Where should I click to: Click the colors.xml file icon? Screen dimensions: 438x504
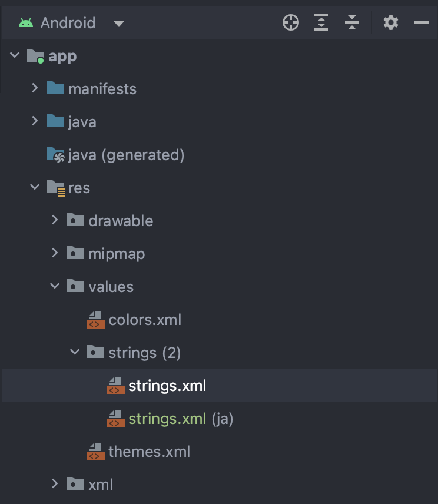pyautogui.click(x=96, y=320)
